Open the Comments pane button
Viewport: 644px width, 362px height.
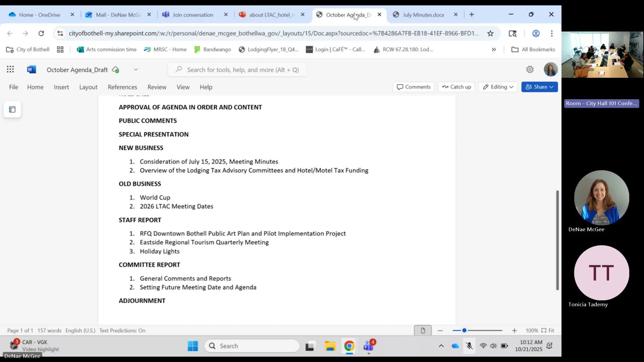pyautogui.click(x=414, y=87)
